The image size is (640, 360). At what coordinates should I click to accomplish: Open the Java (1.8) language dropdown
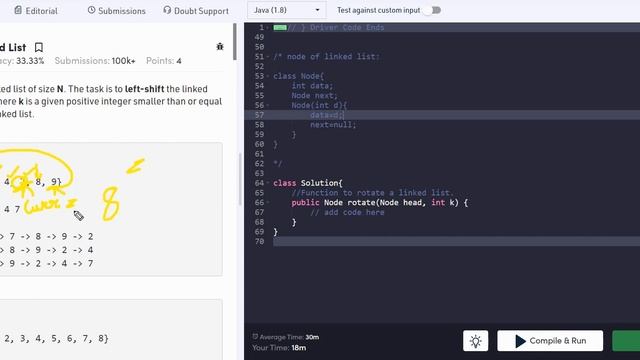click(287, 10)
